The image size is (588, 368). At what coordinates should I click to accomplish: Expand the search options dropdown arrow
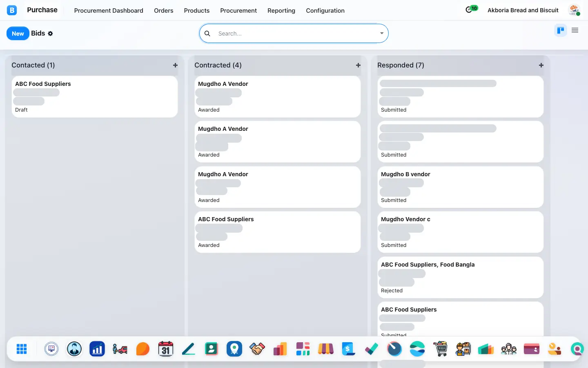382,34
